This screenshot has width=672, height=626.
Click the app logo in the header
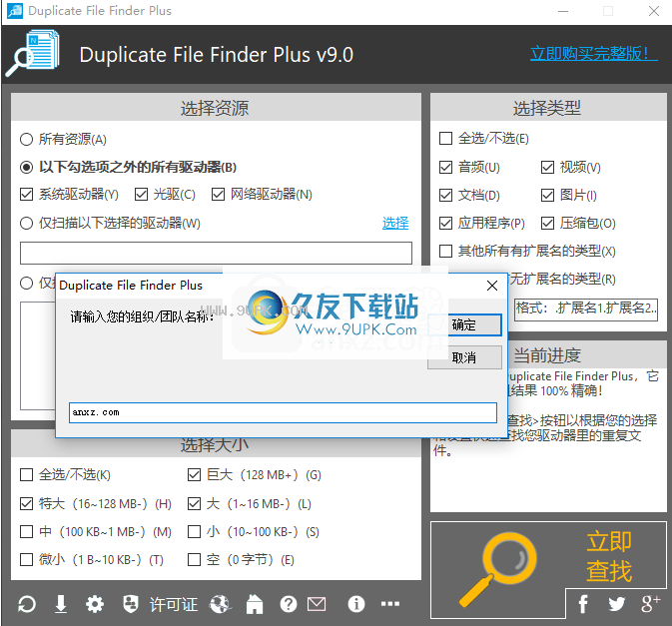pyautogui.click(x=33, y=54)
